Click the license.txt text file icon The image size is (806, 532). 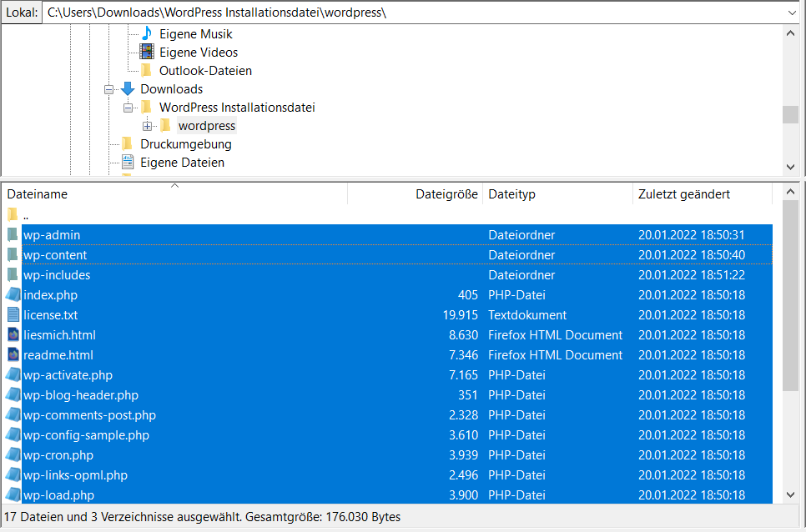click(13, 315)
